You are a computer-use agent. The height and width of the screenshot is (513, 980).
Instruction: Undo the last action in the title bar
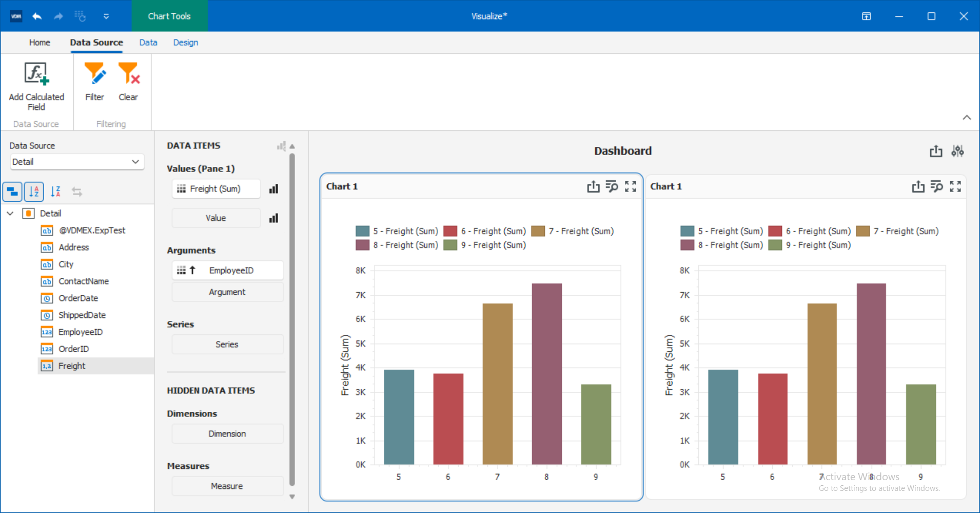tap(36, 16)
